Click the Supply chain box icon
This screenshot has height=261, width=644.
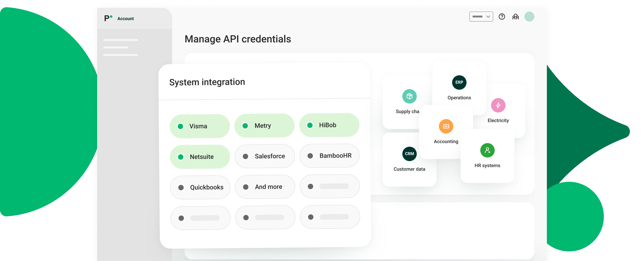click(410, 96)
